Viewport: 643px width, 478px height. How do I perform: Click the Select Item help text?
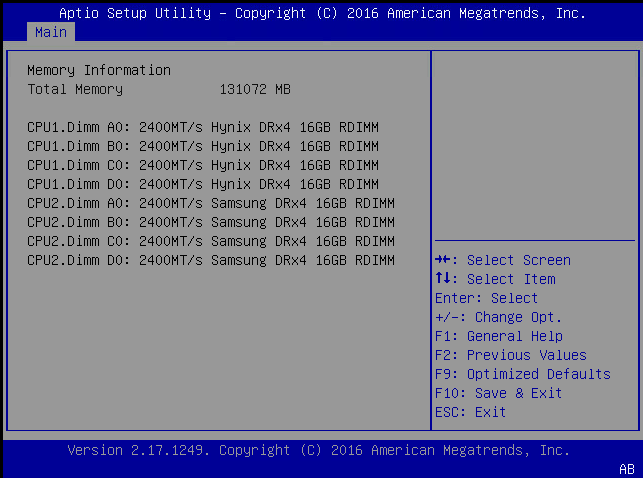click(x=511, y=279)
